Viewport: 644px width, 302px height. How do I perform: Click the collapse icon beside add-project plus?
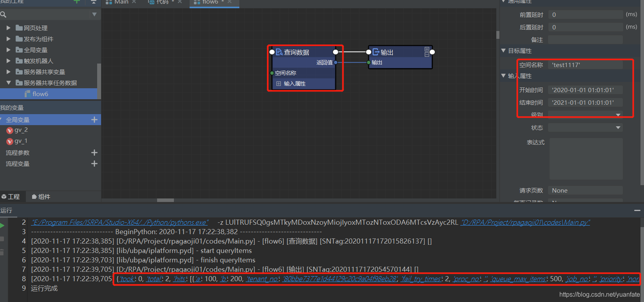click(93, 2)
